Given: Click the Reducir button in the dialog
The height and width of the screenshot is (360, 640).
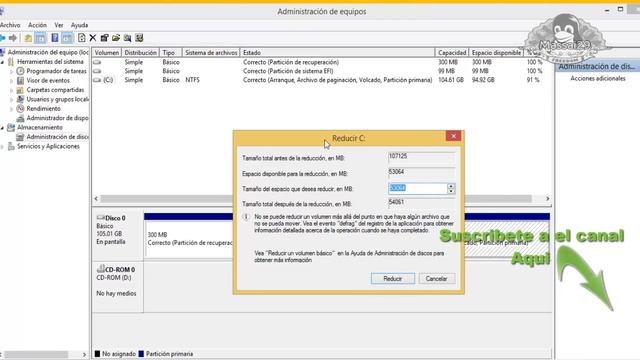Looking at the screenshot, I should pos(393,278).
